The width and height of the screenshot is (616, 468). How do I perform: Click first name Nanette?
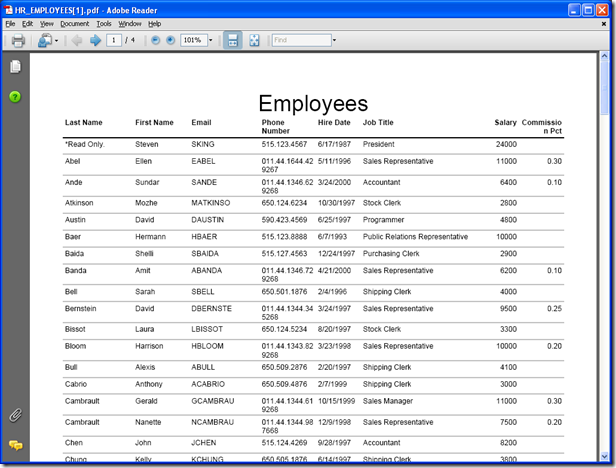[148, 422]
